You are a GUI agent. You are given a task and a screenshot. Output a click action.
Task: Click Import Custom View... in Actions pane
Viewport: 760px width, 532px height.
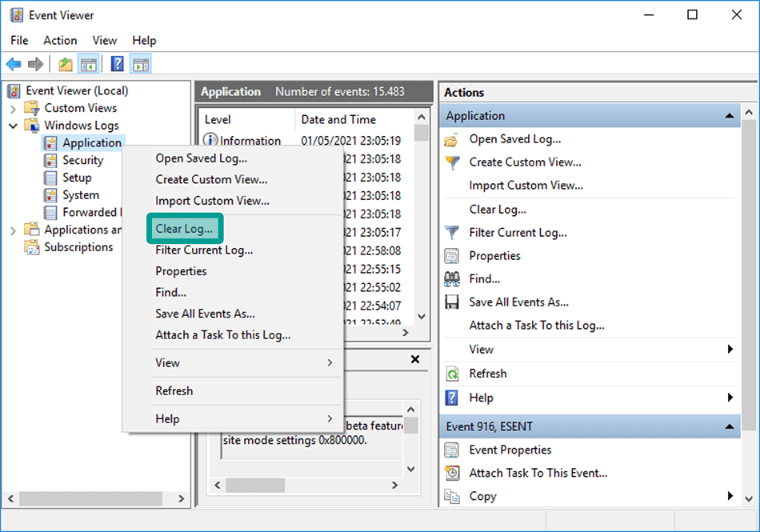point(526,186)
